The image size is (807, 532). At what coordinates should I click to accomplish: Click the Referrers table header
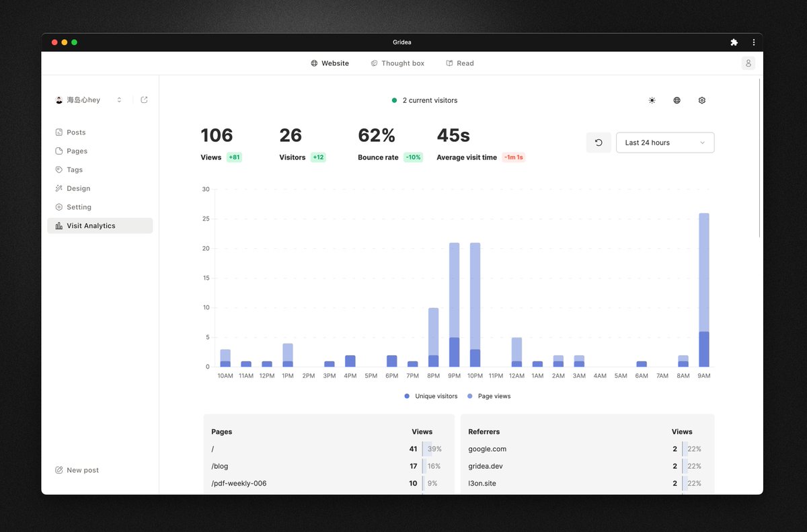pos(484,432)
